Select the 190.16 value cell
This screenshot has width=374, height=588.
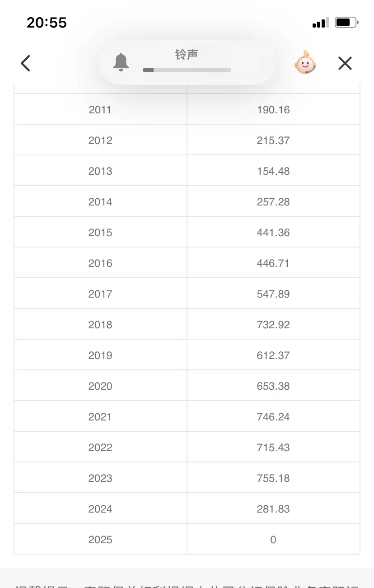click(273, 110)
